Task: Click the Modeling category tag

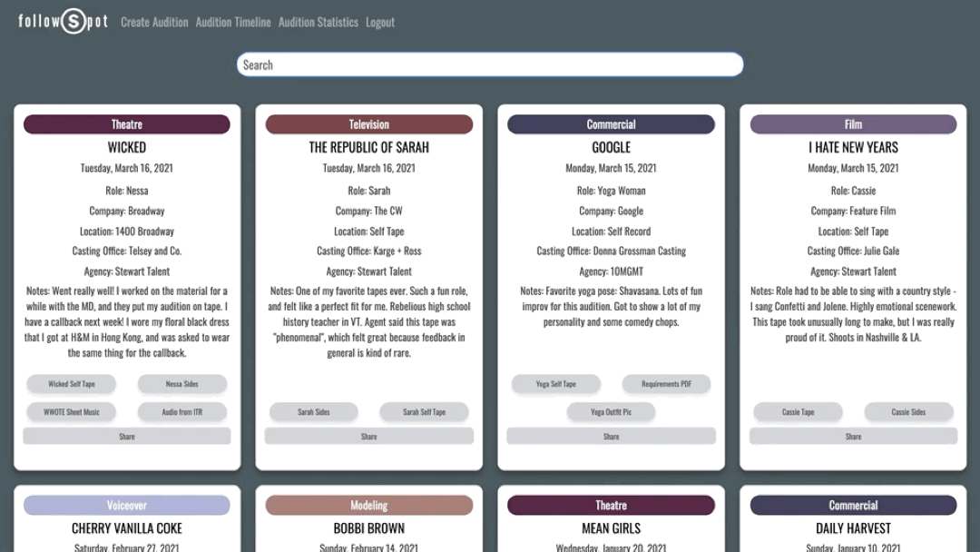Action: [368, 505]
